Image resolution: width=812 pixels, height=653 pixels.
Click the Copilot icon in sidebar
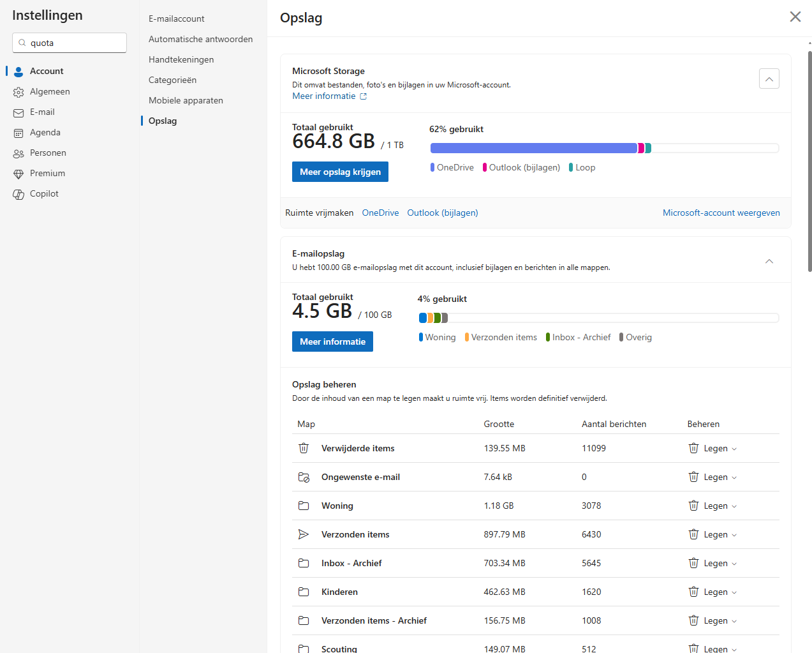(x=18, y=194)
